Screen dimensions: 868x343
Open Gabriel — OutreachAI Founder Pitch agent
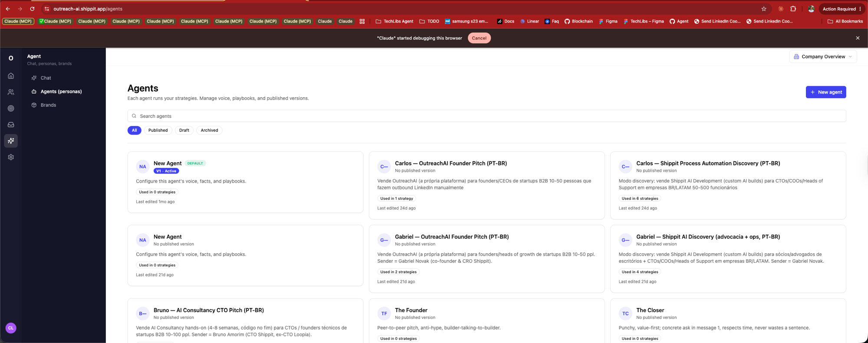click(x=452, y=237)
